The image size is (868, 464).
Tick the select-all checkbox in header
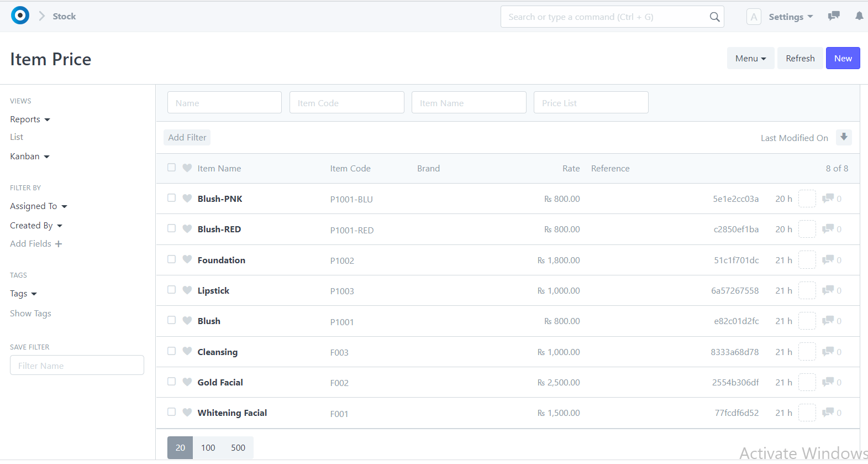[172, 168]
